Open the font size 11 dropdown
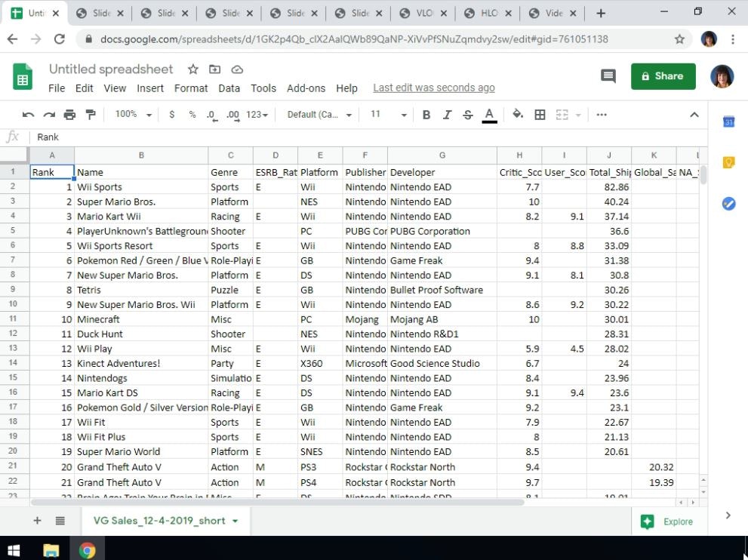The width and height of the screenshot is (748, 560). click(388, 115)
